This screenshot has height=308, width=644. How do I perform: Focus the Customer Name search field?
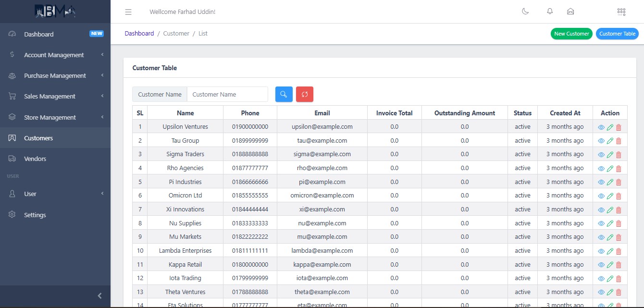pos(227,94)
